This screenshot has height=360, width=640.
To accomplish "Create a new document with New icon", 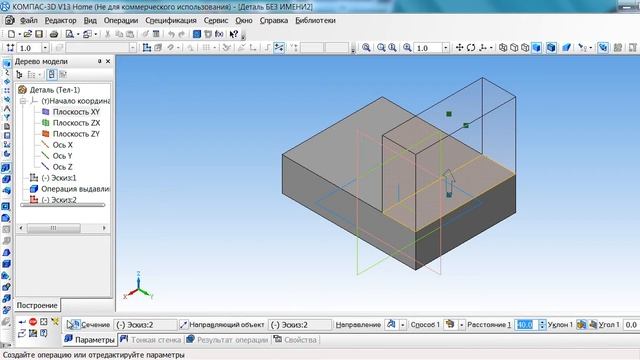I will (11, 34).
